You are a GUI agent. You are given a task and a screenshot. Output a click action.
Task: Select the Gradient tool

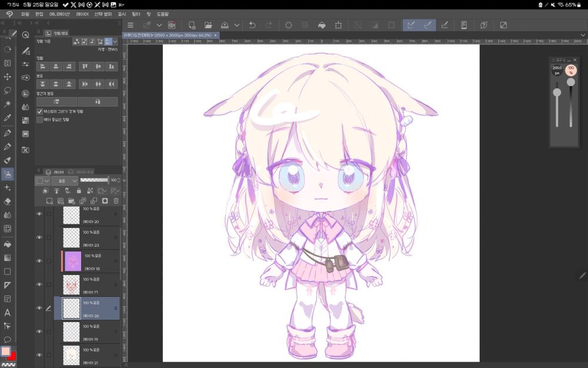7,258
